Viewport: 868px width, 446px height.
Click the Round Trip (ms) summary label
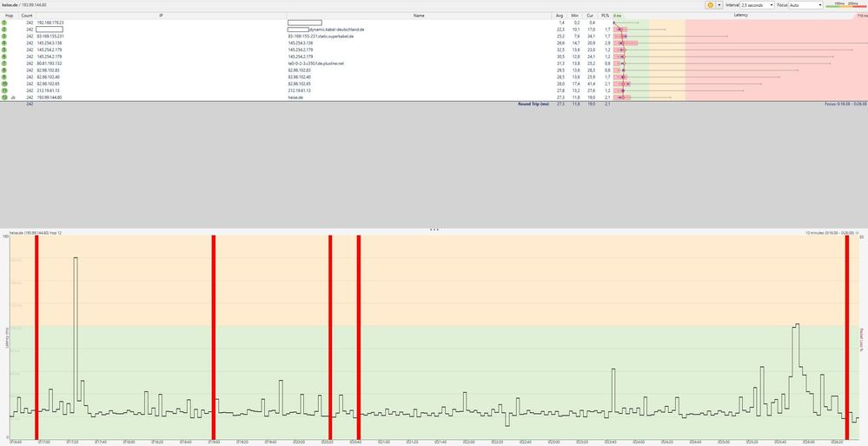coord(533,103)
